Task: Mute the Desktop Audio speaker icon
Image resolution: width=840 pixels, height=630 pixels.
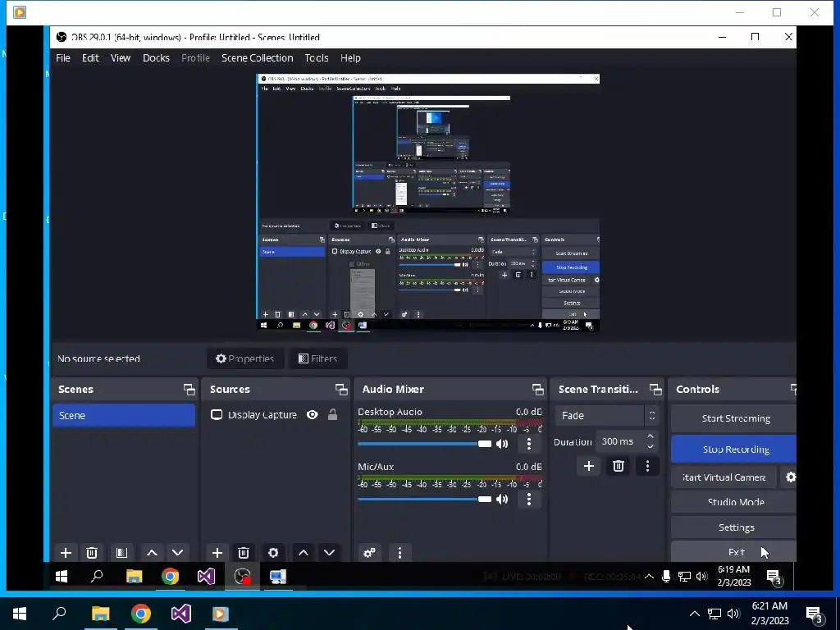Action: coord(503,444)
